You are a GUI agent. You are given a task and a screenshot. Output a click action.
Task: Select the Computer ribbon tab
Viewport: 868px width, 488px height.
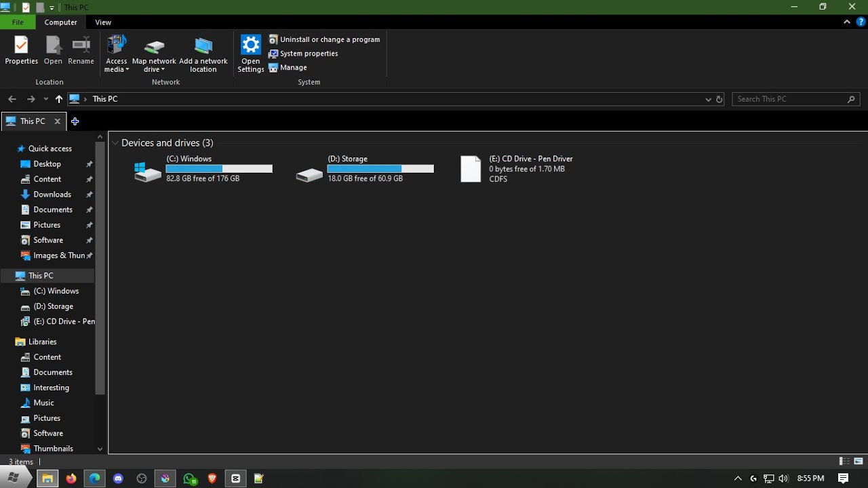(61, 22)
